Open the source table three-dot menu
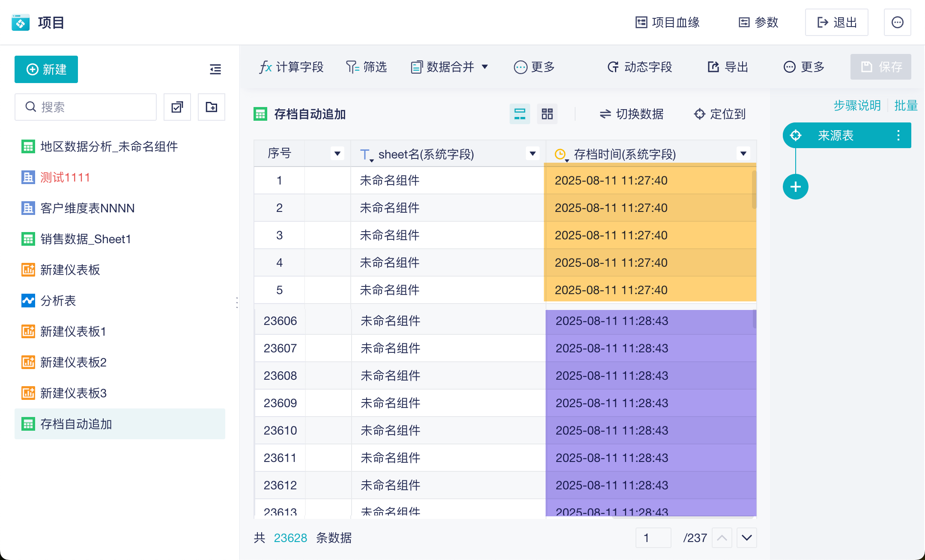Screen dimensions: 925x560 (x=898, y=136)
